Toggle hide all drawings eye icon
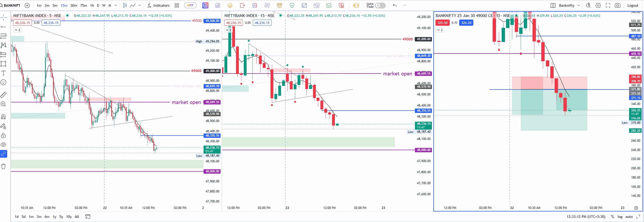The image size is (644, 222). pos(3,145)
